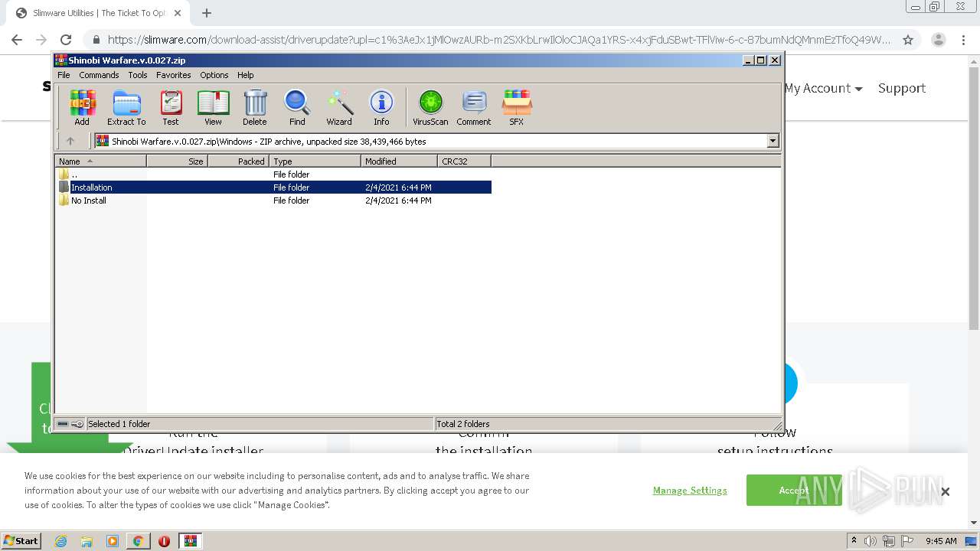
Task: Go up one folder level arrow
Action: 70,141
